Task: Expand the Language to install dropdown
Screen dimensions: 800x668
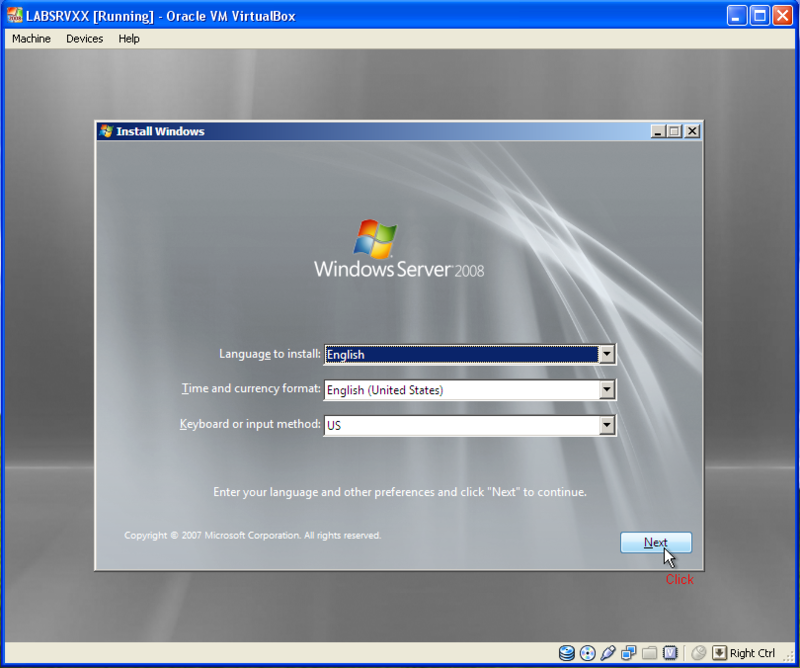Action: (x=606, y=354)
